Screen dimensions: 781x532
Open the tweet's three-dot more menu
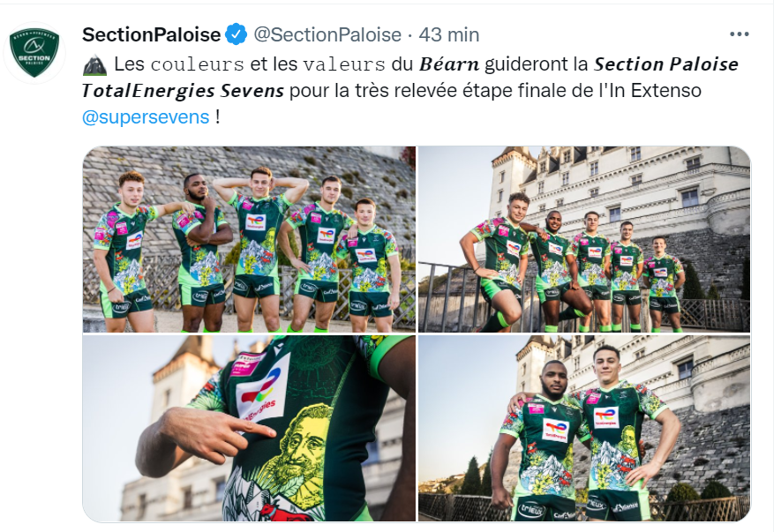740,34
